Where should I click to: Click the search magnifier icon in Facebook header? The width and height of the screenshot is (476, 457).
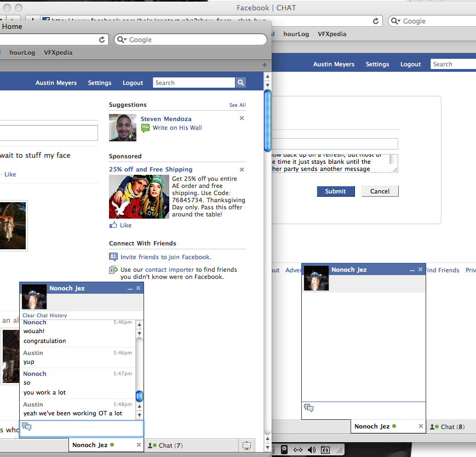240,83
